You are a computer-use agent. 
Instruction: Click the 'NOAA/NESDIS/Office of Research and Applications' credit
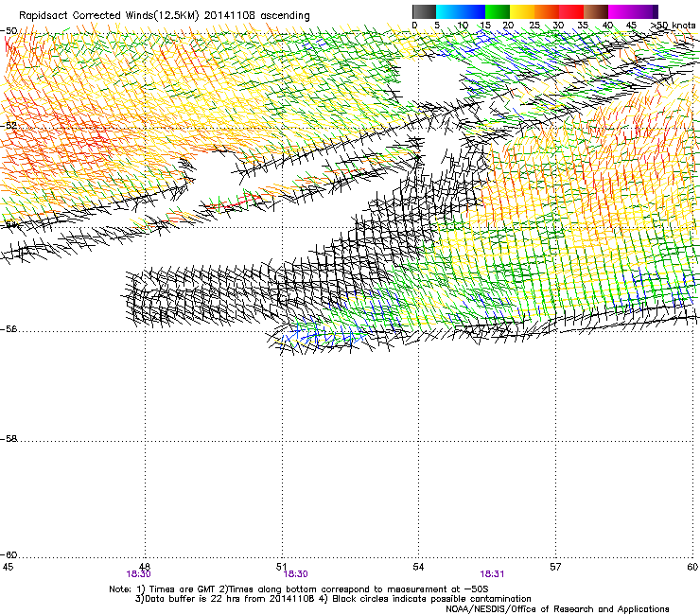pos(557,609)
